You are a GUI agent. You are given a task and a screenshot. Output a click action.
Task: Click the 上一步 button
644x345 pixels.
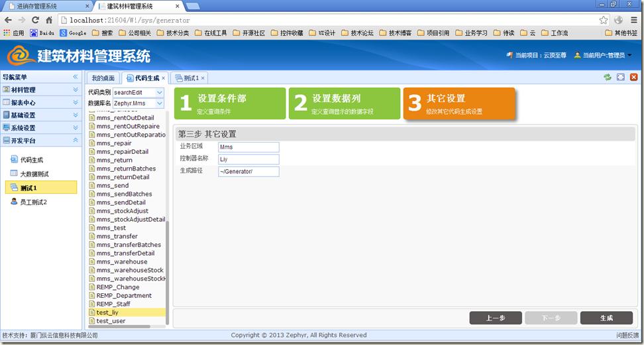[496, 318]
